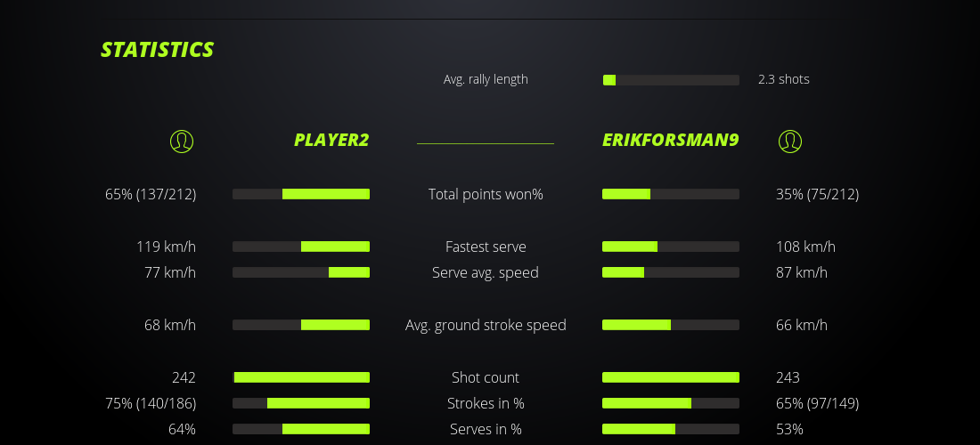Click ERIKFORSMAN9's Fastest serve bar
Screen dimensions: 980x445
pos(671,247)
